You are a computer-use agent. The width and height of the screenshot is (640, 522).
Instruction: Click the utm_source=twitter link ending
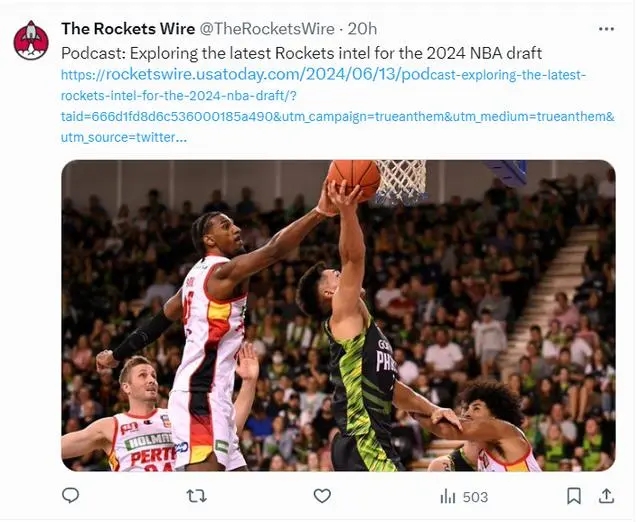(124, 138)
